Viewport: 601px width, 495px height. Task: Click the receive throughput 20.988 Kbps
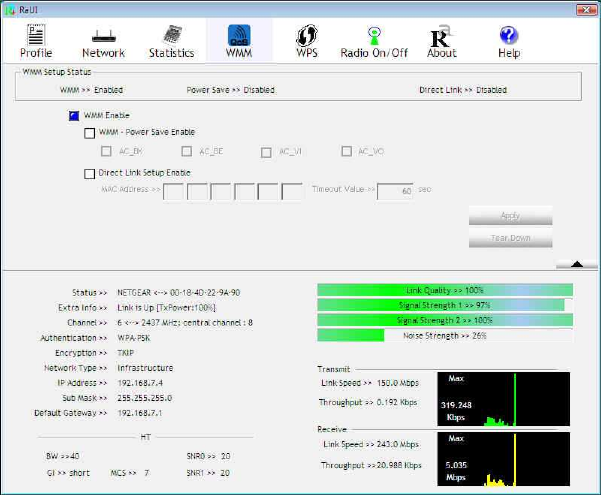[x=399, y=465]
